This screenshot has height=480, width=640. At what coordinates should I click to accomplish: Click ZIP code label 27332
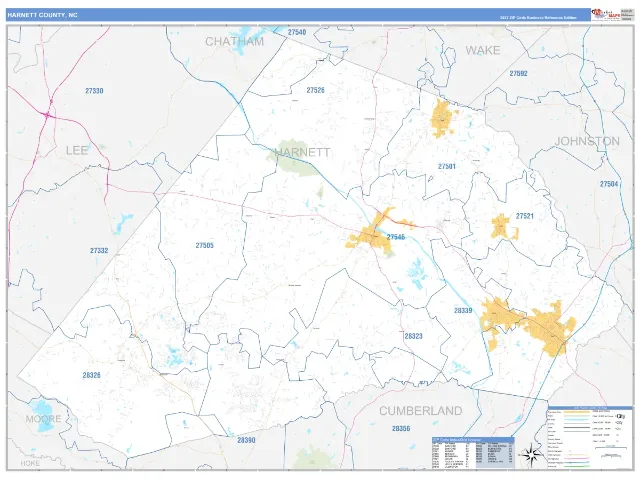(x=99, y=250)
